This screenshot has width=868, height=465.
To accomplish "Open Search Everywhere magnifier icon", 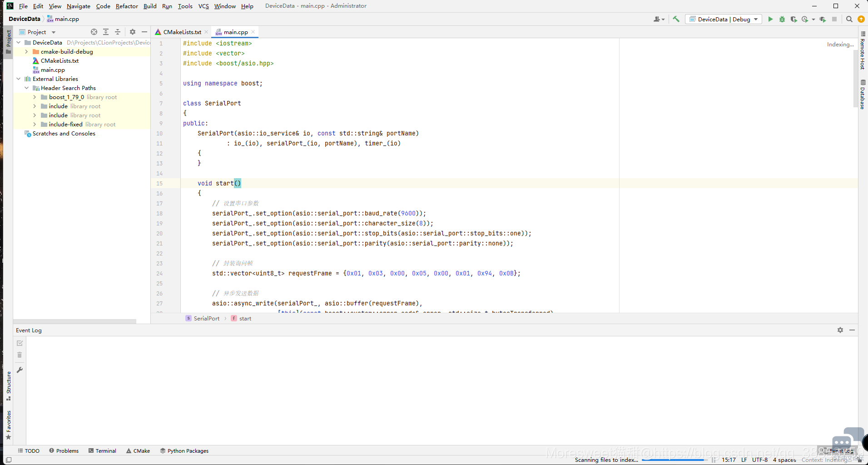I will 849,19.
